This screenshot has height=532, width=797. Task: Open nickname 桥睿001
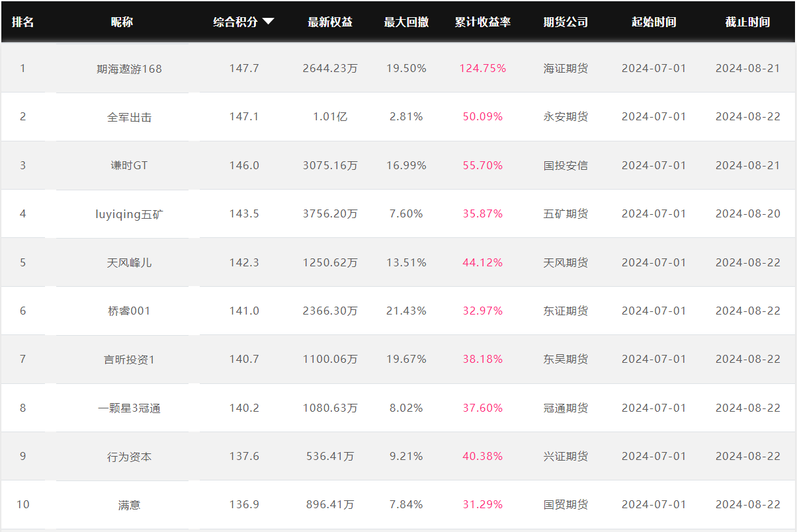[x=129, y=311]
